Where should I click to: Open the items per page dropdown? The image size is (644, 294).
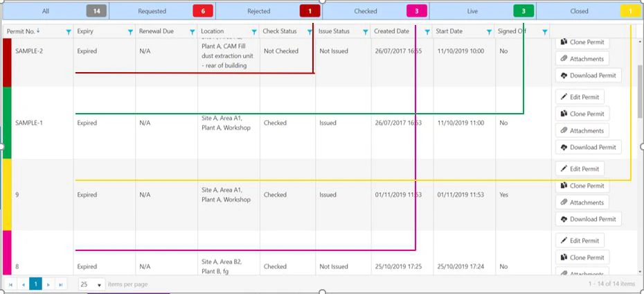click(91, 284)
